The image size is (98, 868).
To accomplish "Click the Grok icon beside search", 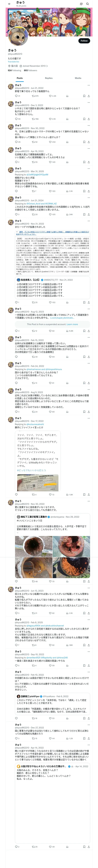I will point(81,4).
